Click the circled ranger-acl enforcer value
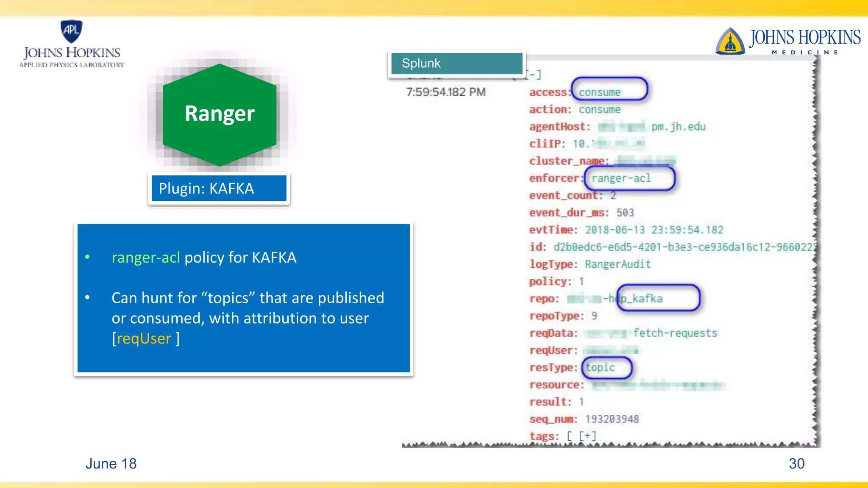 coord(621,178)
